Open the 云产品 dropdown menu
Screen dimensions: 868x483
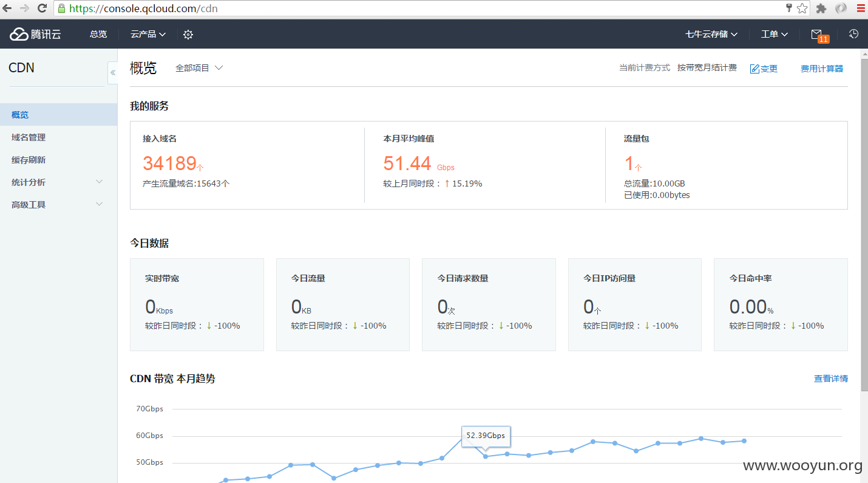pyautogui.click(x=148, y=34)
